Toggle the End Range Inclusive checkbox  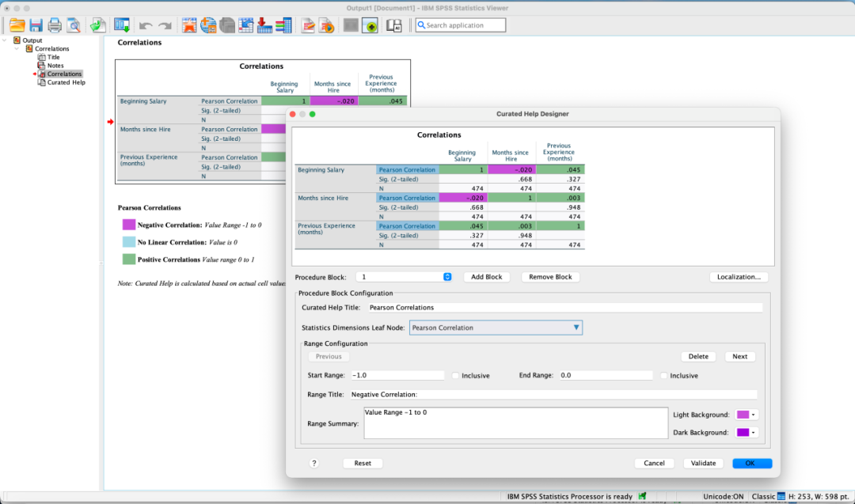(x=663, y=375)
